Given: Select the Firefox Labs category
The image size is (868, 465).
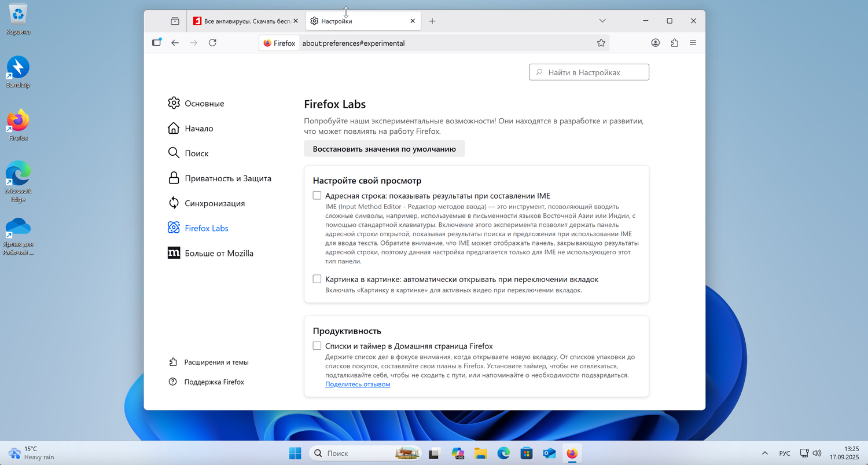Looking at the screenshot, I should pos(198,228).
